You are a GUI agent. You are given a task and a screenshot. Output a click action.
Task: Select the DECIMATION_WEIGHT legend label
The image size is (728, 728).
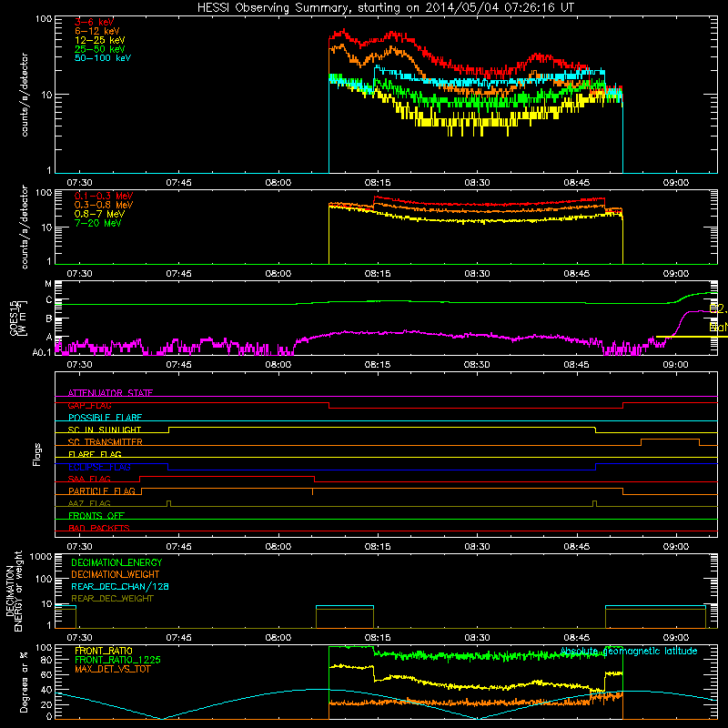pos(116,574)
